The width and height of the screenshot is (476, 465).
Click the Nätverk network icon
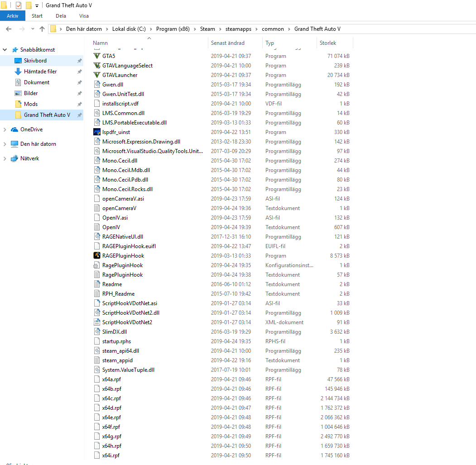14,158
